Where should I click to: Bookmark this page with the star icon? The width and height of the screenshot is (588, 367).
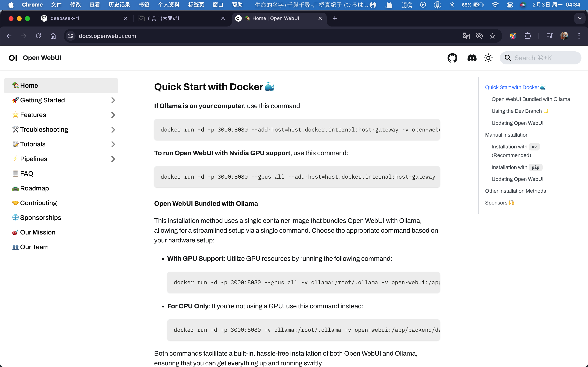pyautogui.click(x=492, y=36)
